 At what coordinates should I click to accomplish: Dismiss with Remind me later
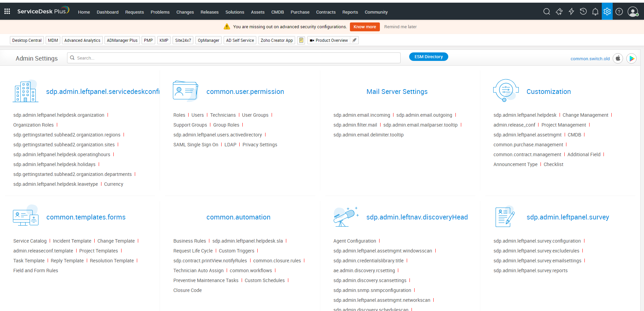tap(400, 27)
